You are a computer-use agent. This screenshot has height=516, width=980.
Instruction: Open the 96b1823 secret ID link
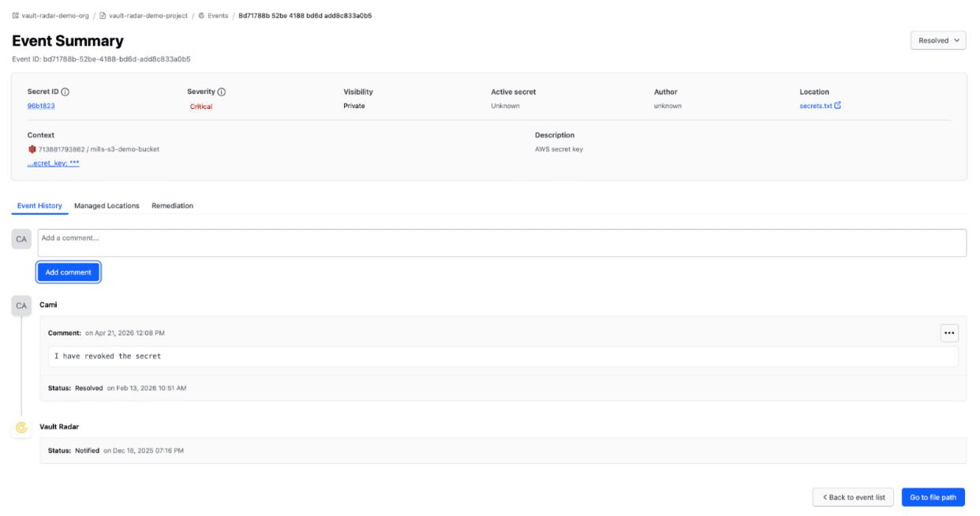pyautogui.click(x=41, y=106)
